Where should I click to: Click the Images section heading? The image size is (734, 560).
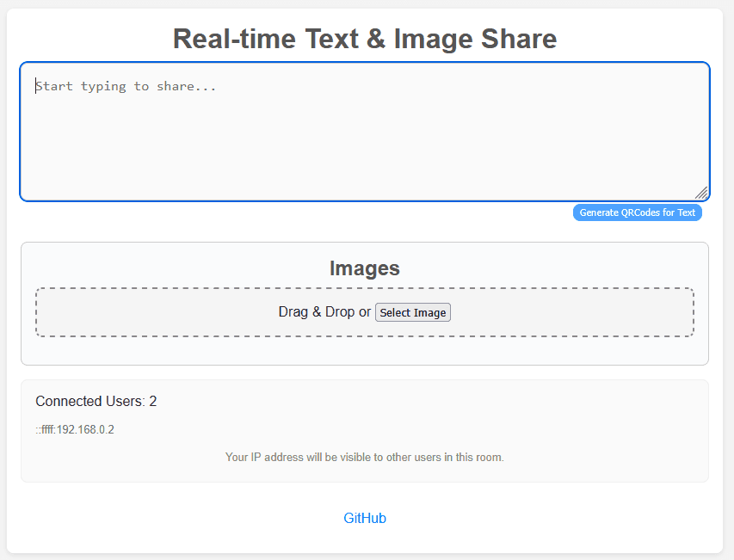click(365, 268)
